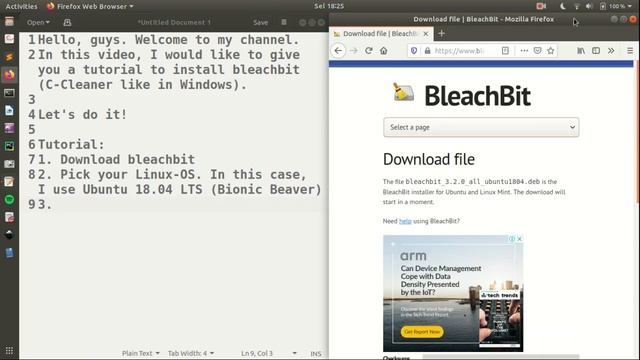Click the padlock site info icon
640x360 pixels.
pos(427,51)
